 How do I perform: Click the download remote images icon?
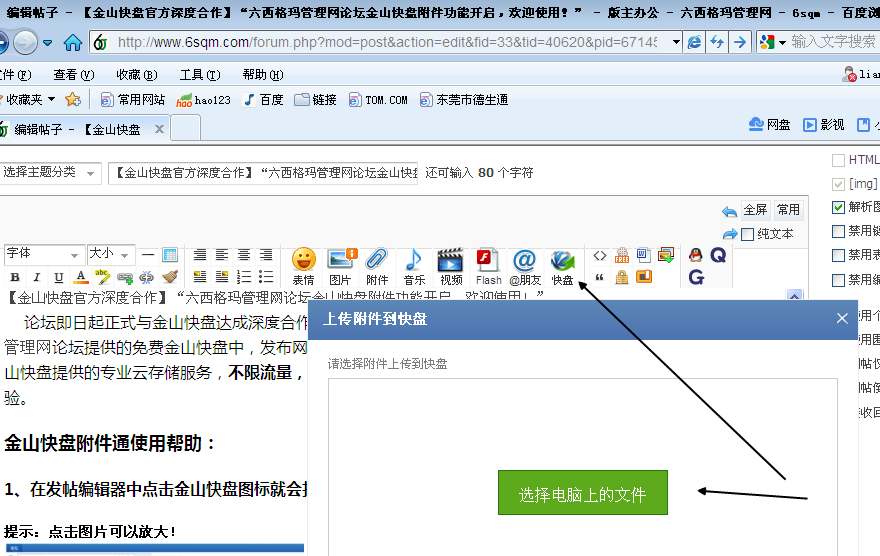click(x=666, y=255)
